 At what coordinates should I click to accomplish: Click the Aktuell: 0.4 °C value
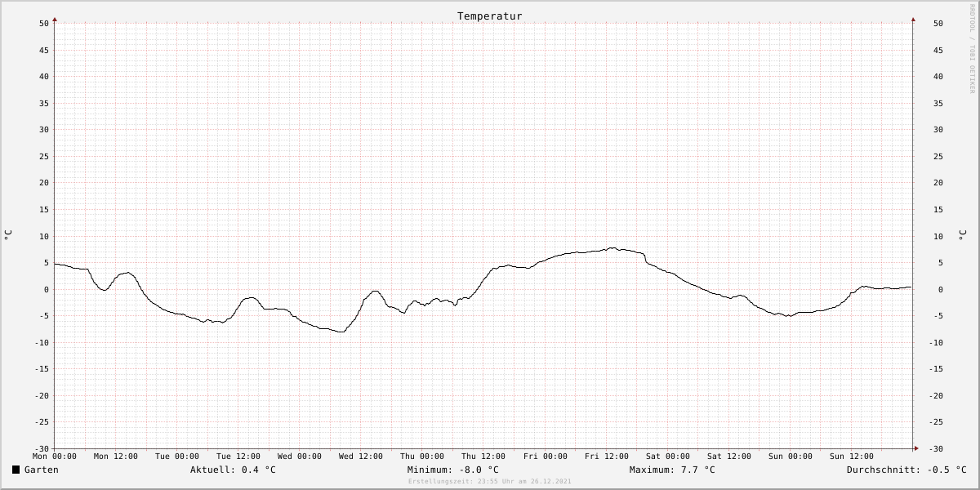(233, 470)
